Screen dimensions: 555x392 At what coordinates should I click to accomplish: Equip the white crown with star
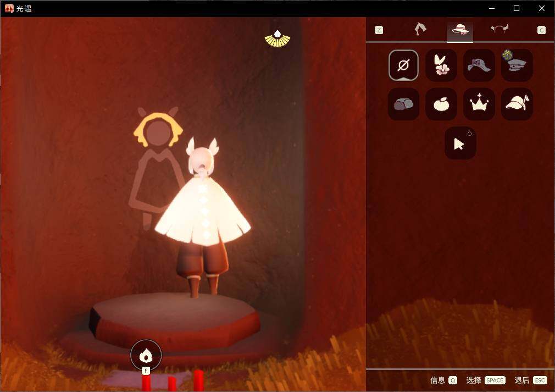tap(479, 104)
